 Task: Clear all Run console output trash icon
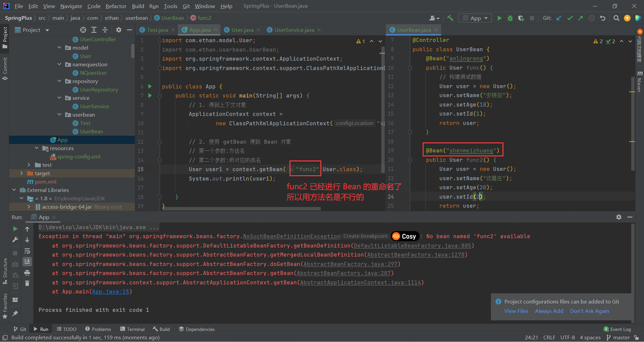point(27,283)
